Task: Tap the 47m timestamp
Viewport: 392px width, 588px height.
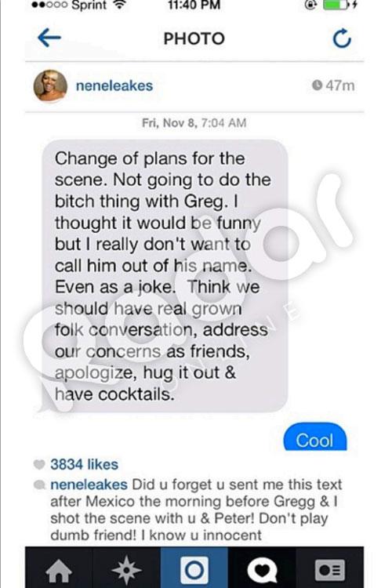Action: click(x=333, y=85)
